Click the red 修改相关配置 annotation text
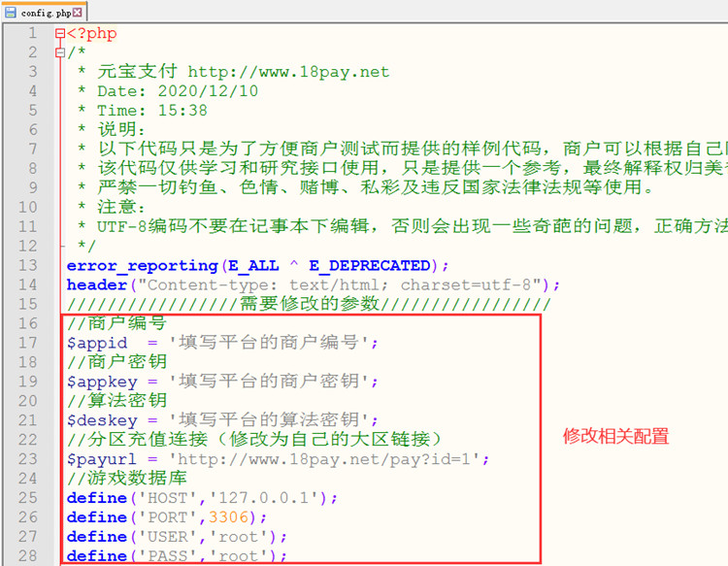The height and width of the screenshot is (566, 728). pos(615,436)
